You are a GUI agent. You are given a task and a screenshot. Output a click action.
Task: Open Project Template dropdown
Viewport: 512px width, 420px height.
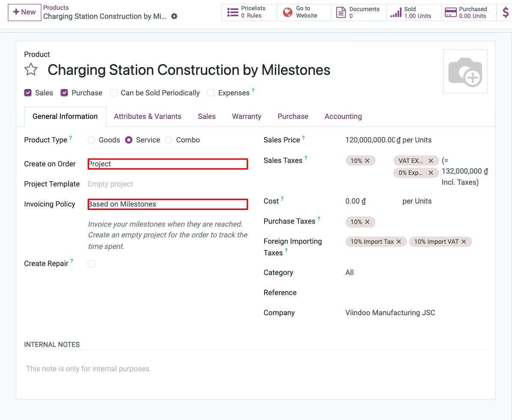tap(168, 184)
